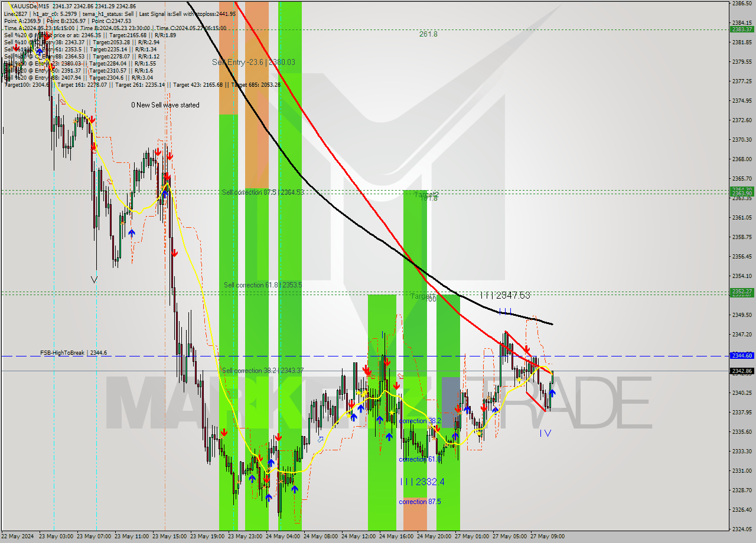Select the 'Last Signal is:Sell' header line
This screenshot has width=756, height=543.
click(x=120, y=14)
